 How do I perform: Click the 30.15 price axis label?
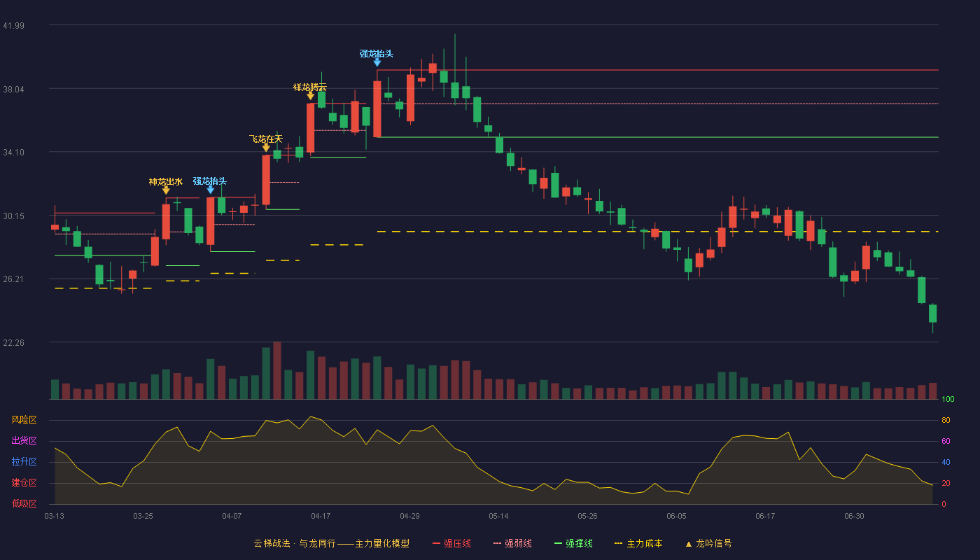tap(13, 216)
